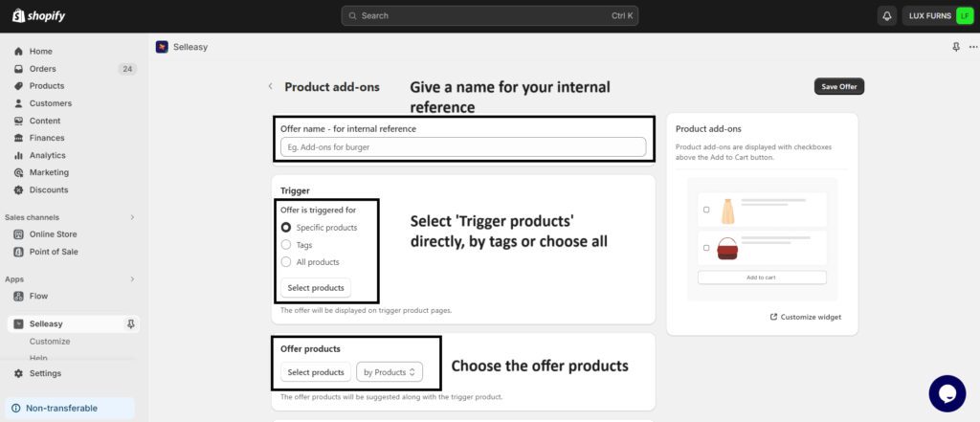Click the Search bar at top
The height and width of the screenshot is (422, 980).
pos(489,16)
